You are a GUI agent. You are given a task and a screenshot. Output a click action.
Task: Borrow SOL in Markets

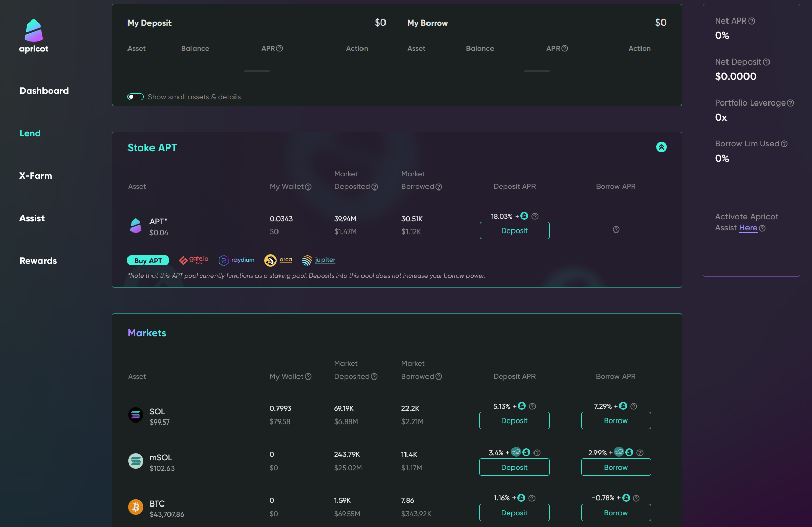point(616,420)
